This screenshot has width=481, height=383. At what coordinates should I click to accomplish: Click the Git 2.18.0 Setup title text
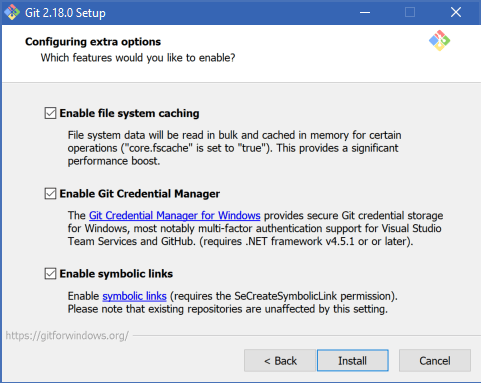pos(65,13)
